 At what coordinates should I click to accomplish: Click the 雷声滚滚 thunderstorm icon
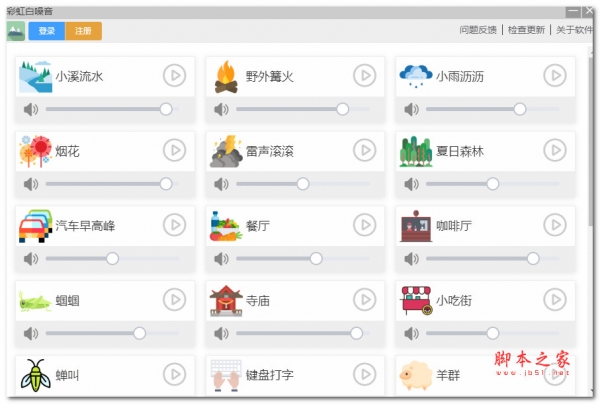(225, 151)
